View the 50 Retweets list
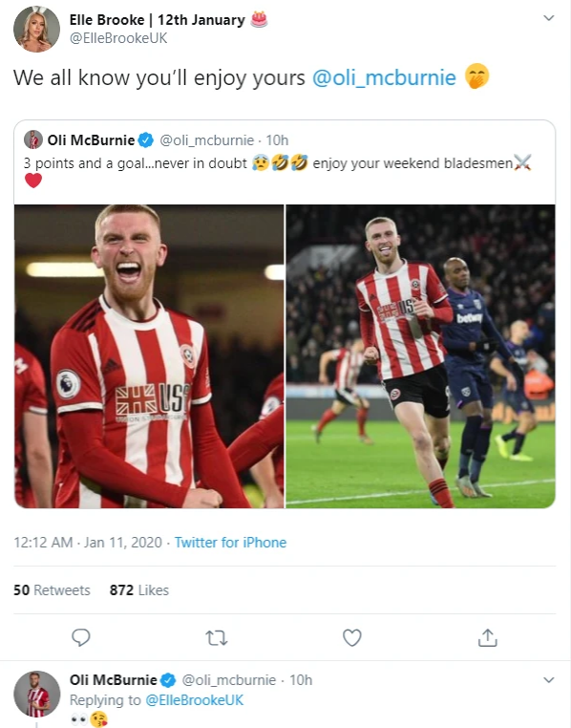 52,590
